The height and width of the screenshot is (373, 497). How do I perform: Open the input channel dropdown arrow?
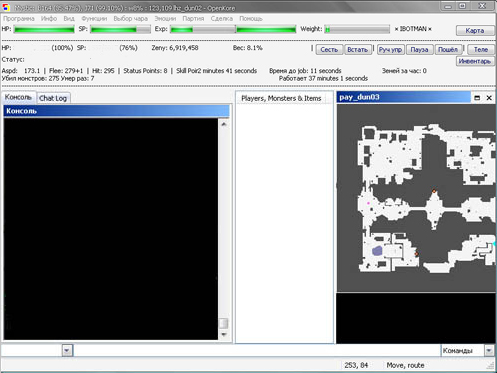click(x=67, y=350)
